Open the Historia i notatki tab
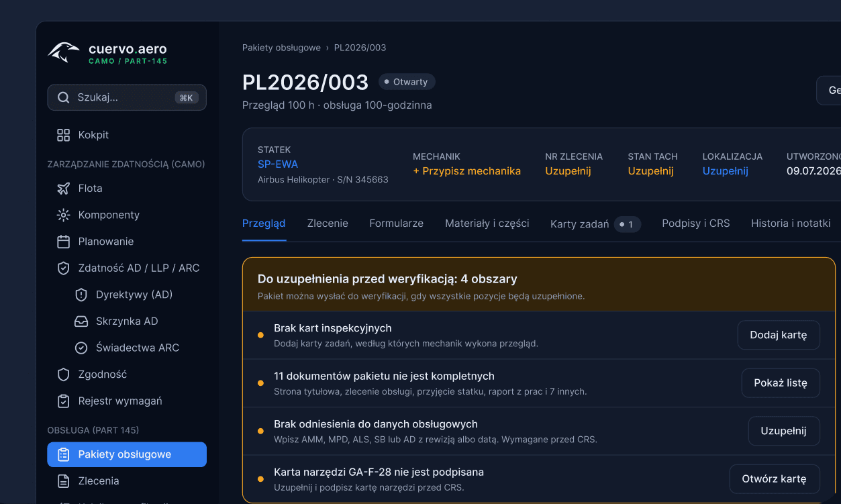The height and width of the screenshot is (504, 841). point(791,223)
